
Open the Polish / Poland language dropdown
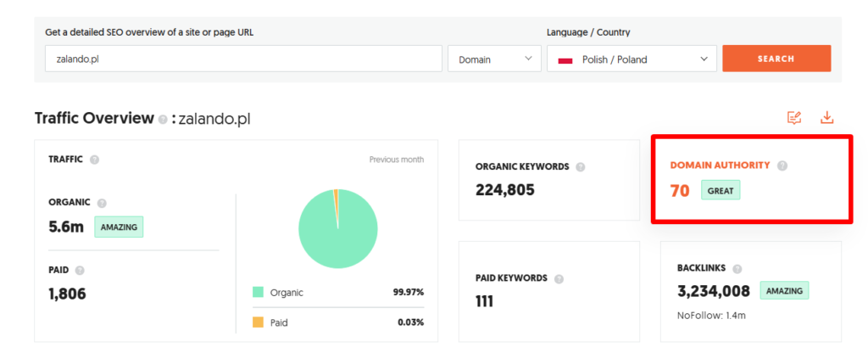[x=632, y=59]
